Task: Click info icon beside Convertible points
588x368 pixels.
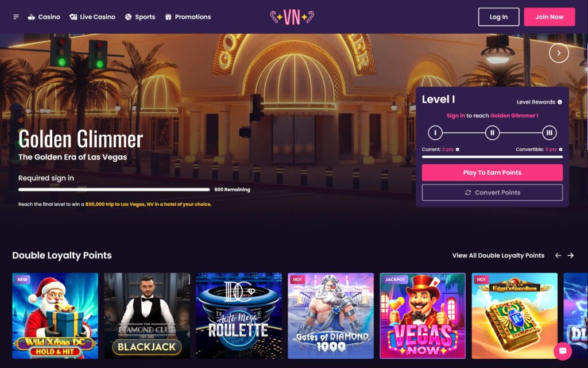Action: coord(560,149)
